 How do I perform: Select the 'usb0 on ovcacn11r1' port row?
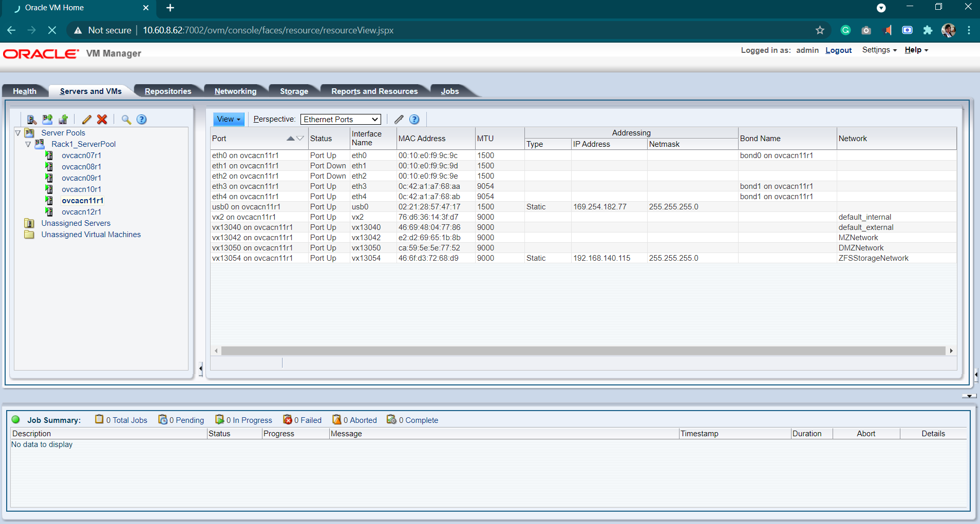[x=583, y=207]
